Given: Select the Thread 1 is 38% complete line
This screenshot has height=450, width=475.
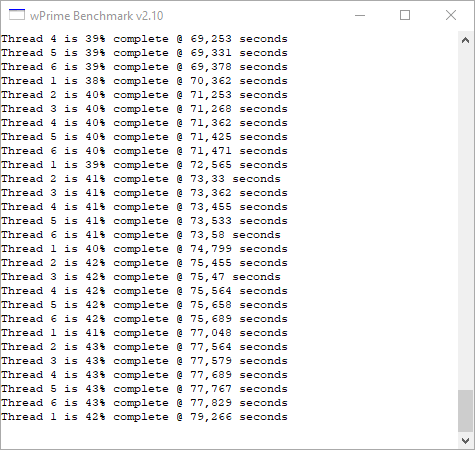Looking at the screenshot, I should pyautogui.click(x=144, y=81).
